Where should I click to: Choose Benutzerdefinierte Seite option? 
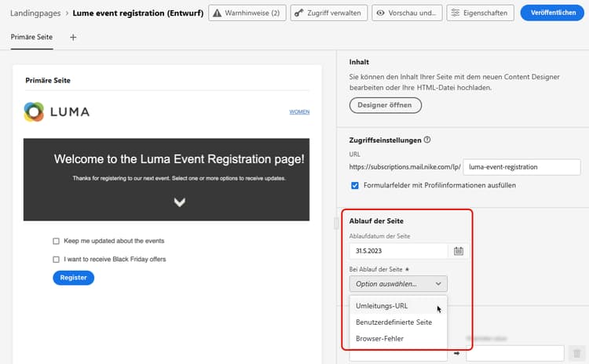[398, 322]
